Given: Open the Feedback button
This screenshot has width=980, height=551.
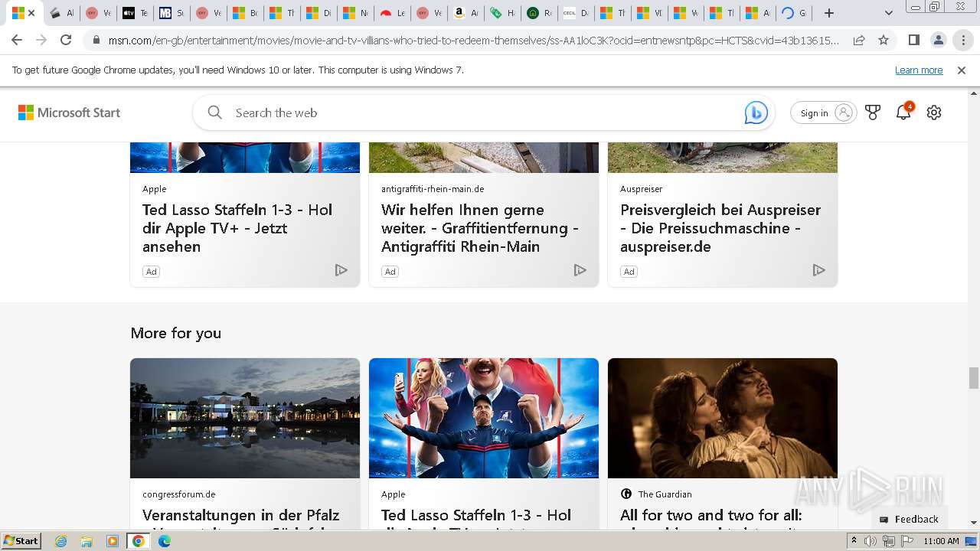Looking at the screenshot, I should point(910,519).
